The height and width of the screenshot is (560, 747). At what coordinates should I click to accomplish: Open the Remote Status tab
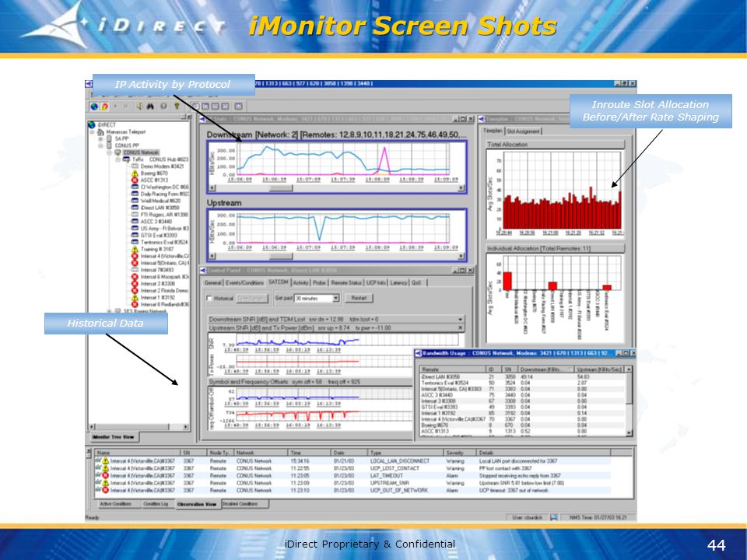click(346, 283)
